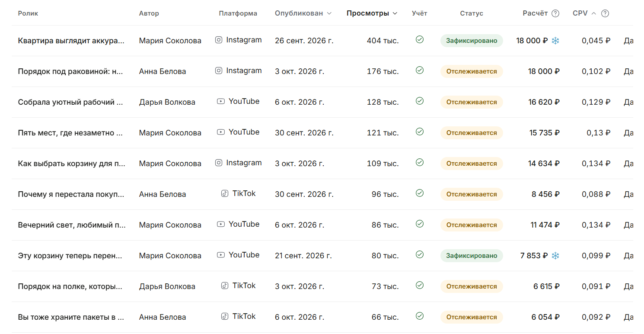Click the amount 16 620 ₽
Viewport: 644px width, 334px height.
click(x=544, y=102)
